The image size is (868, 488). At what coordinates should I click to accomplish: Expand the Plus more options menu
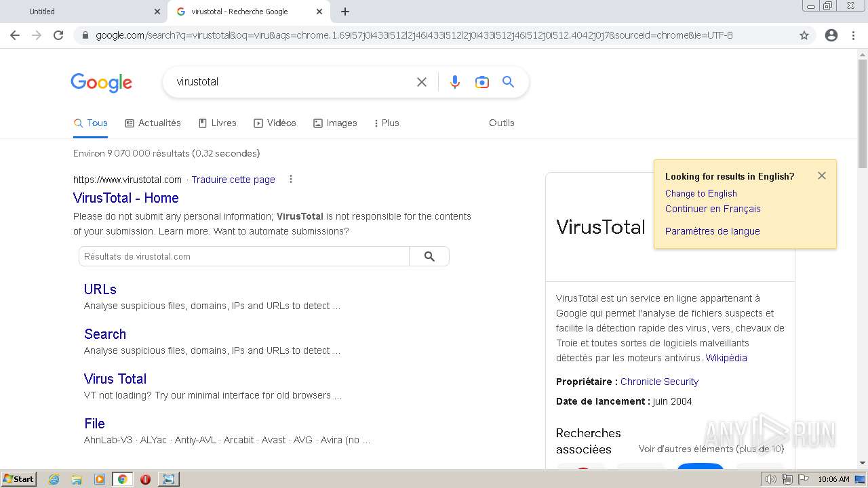click(387, 123)
